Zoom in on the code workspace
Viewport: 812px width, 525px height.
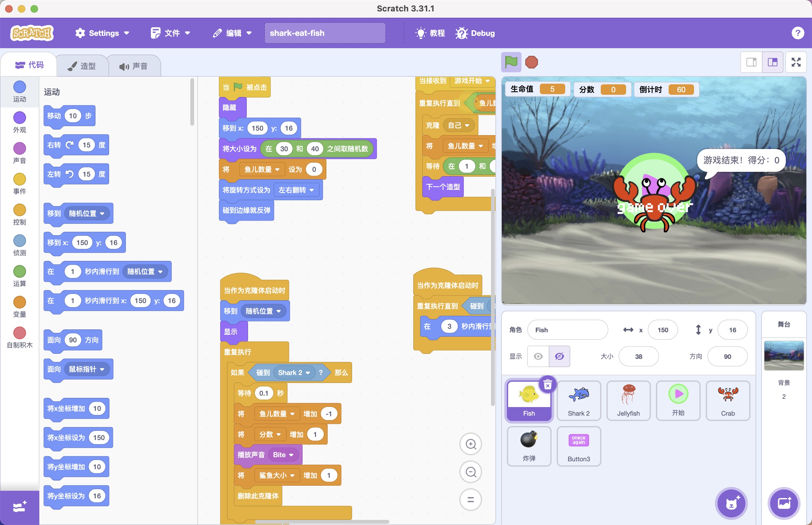(x=471, y=444)
